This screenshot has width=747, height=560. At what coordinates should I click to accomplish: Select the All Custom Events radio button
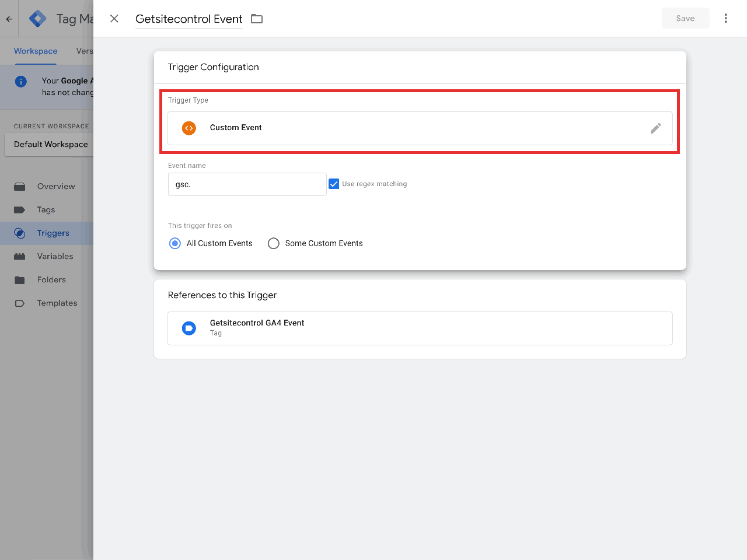pos(174,243)
